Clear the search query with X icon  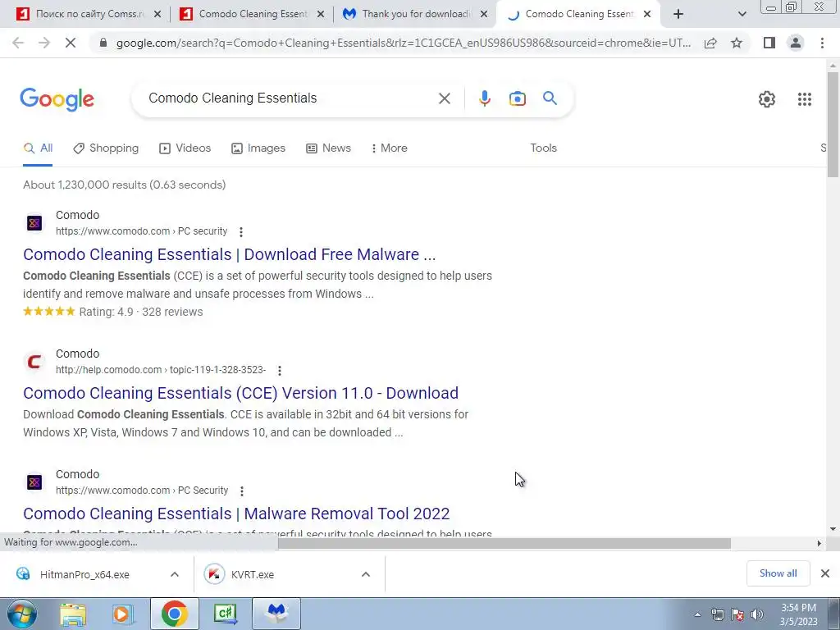(x=444, y=98)
